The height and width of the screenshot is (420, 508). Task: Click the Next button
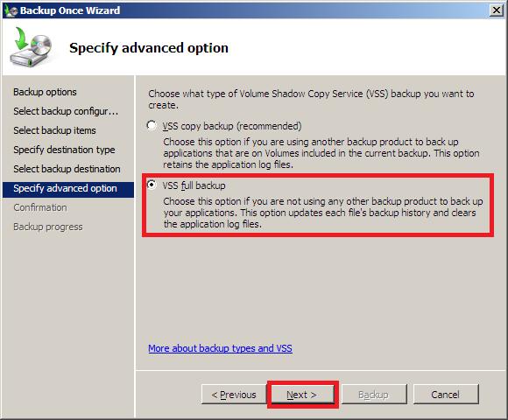302,395
